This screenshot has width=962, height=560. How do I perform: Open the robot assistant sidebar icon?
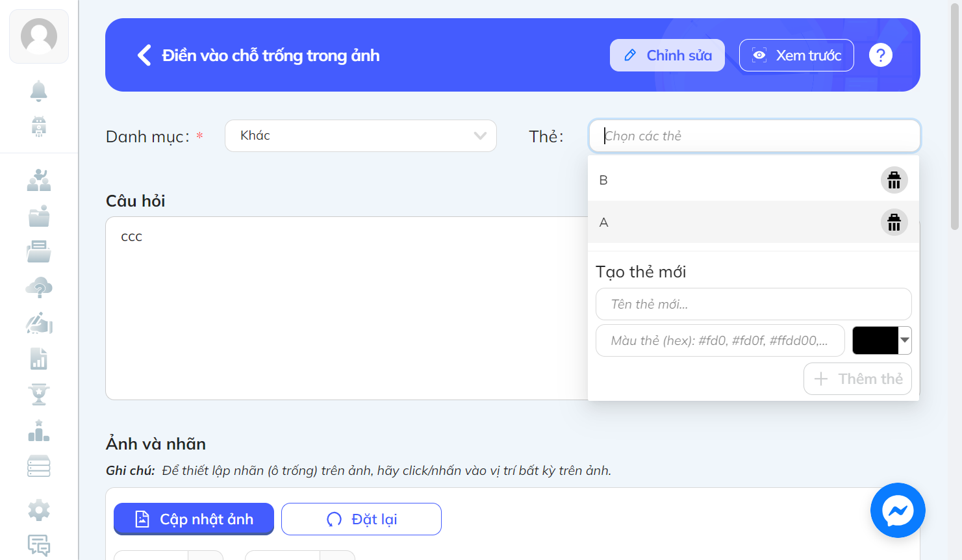coord(39,126)
